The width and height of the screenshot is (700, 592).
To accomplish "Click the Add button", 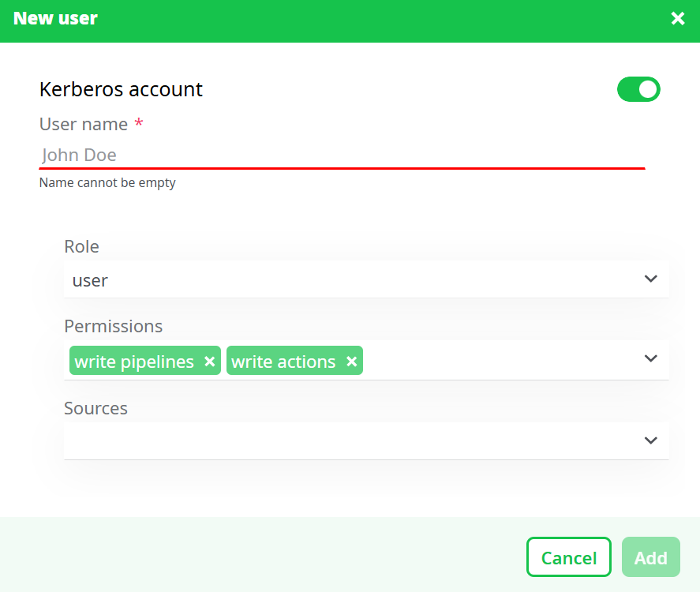I will coord(650,556).
